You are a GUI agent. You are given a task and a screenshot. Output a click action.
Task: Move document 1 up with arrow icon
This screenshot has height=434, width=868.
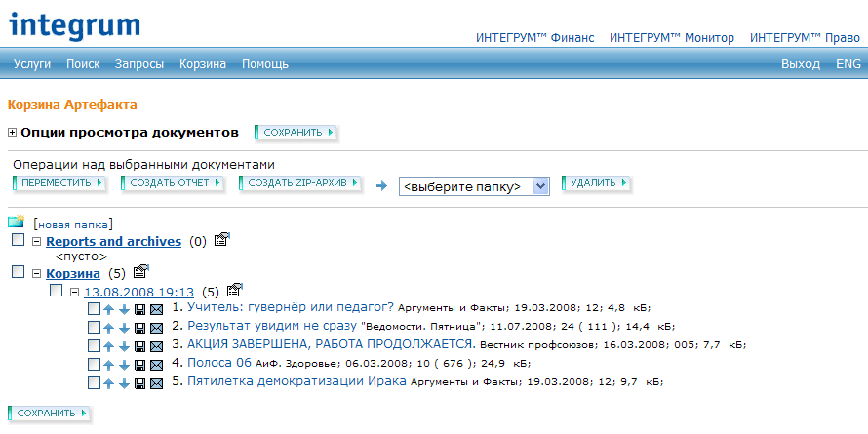[x=109, y=310]
